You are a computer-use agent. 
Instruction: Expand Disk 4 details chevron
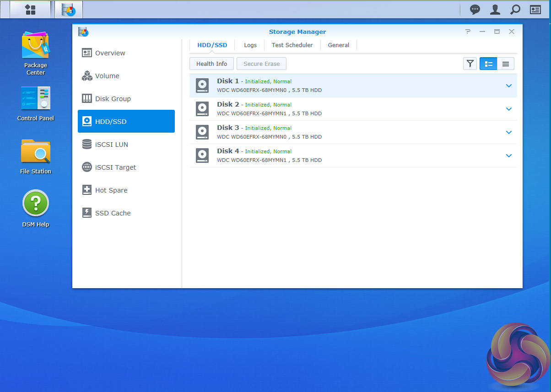pyautogui.click(x=508, y=156)
